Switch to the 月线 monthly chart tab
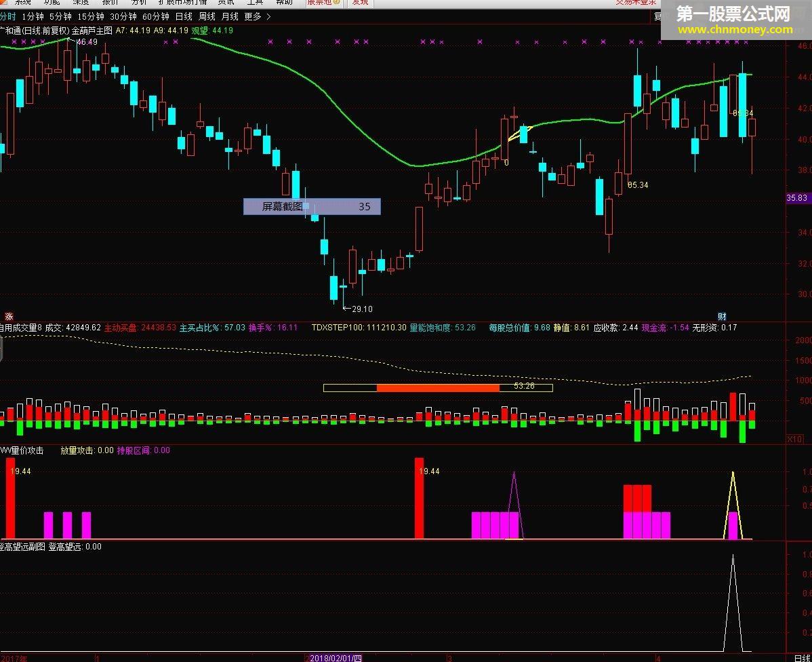This screenshot has height=662, width=812. pyautogui.click(x=229, y=16)
